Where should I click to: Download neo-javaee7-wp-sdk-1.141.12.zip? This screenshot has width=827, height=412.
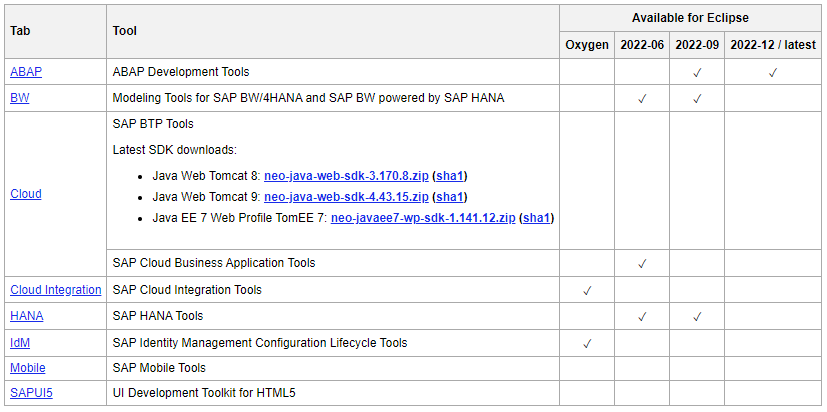coord(423,218)
